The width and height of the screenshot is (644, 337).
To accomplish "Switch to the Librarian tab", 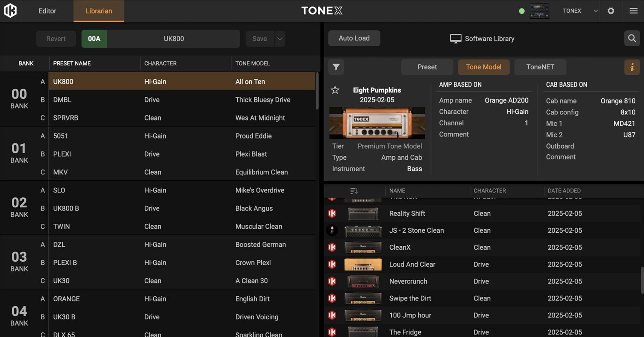I will pos(99,11).
